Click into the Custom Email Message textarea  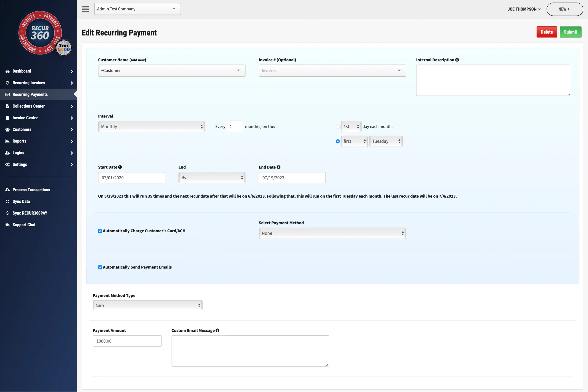coord(250,351)
